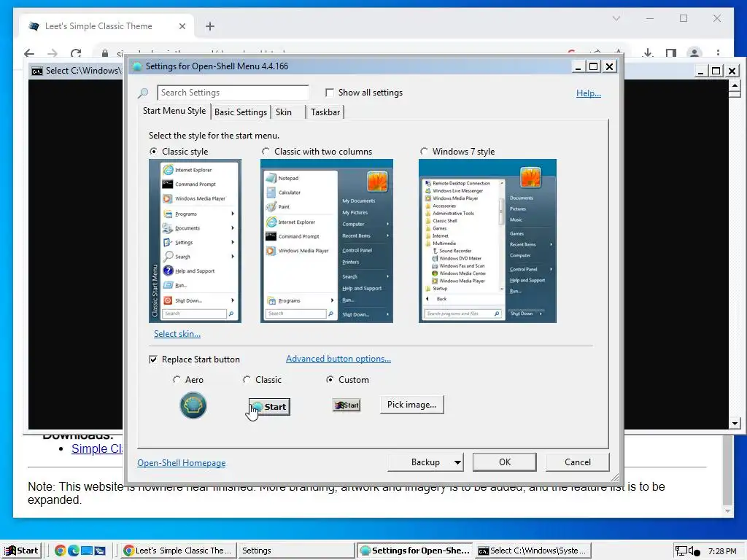Image resolution: width=747 pixels, height=560 pixels.
Task: Click the magnifier icon beside Search Settings
Action: pyautogui.click(x=143, y=93)
